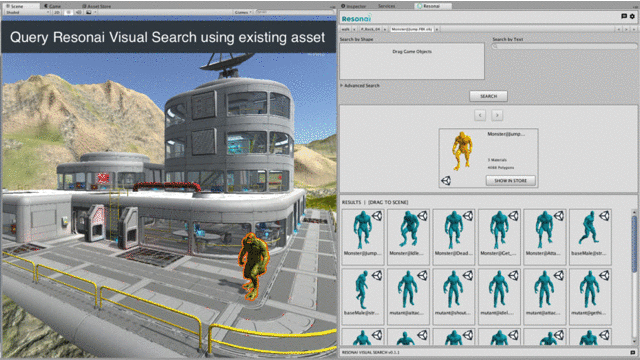Click the results panel vertical scrollbar

(634, 245)
